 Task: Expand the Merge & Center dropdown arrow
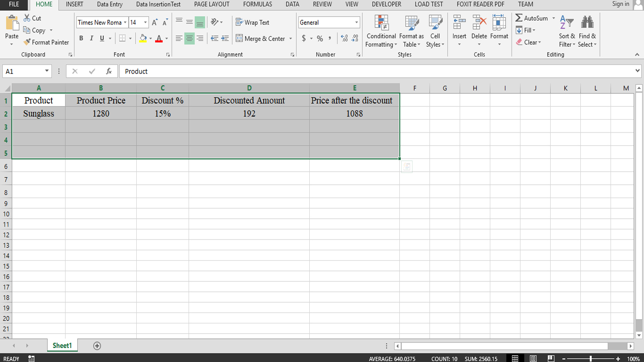(x=290, y=39)
